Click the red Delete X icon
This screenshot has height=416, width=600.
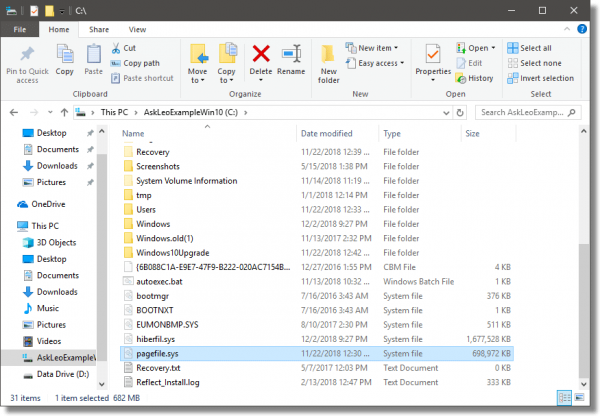point(261,54)
